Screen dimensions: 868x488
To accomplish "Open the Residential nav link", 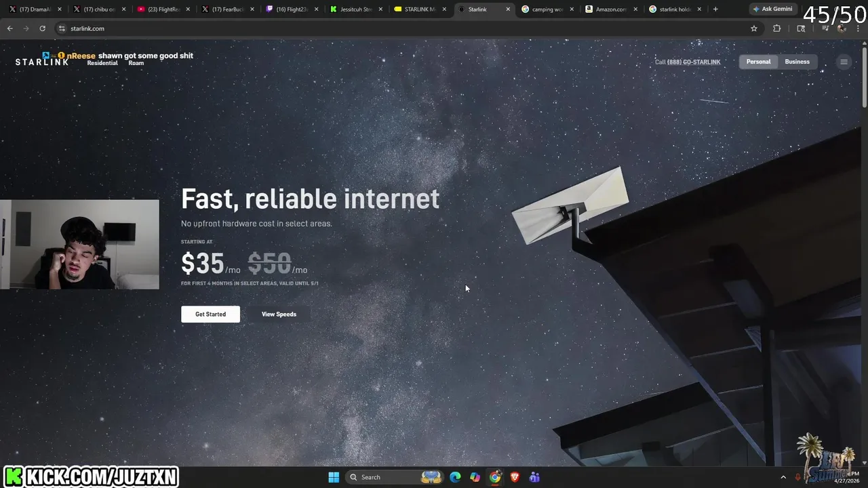I will tap(102, 63).
